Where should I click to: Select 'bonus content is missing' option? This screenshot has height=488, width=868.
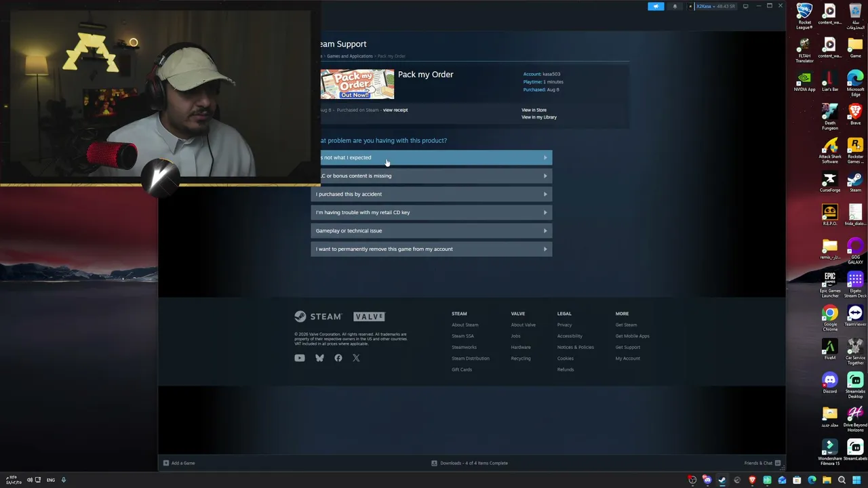[436, 176]
